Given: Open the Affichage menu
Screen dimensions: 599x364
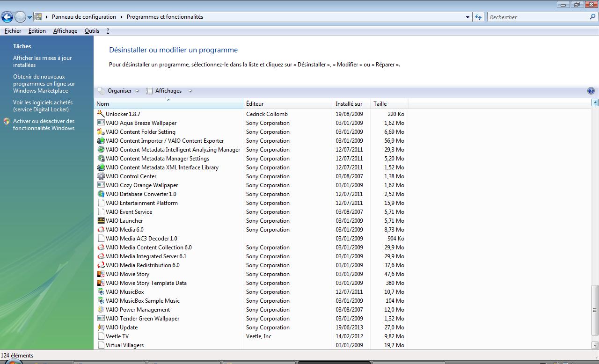Looking at the screenshot, I should [65, 31].
